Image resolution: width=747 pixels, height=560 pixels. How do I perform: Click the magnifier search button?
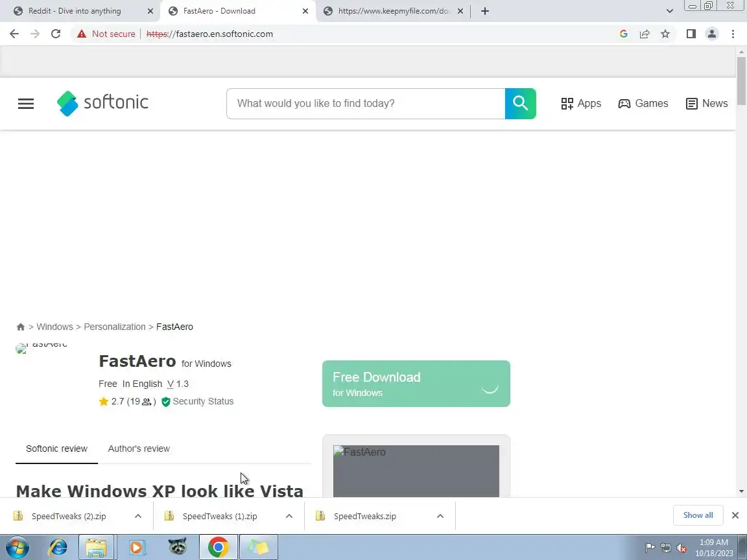[520, 103]
